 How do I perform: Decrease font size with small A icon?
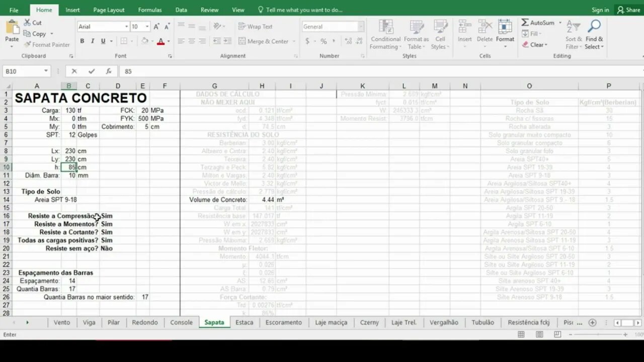click(x=167, y=27)
